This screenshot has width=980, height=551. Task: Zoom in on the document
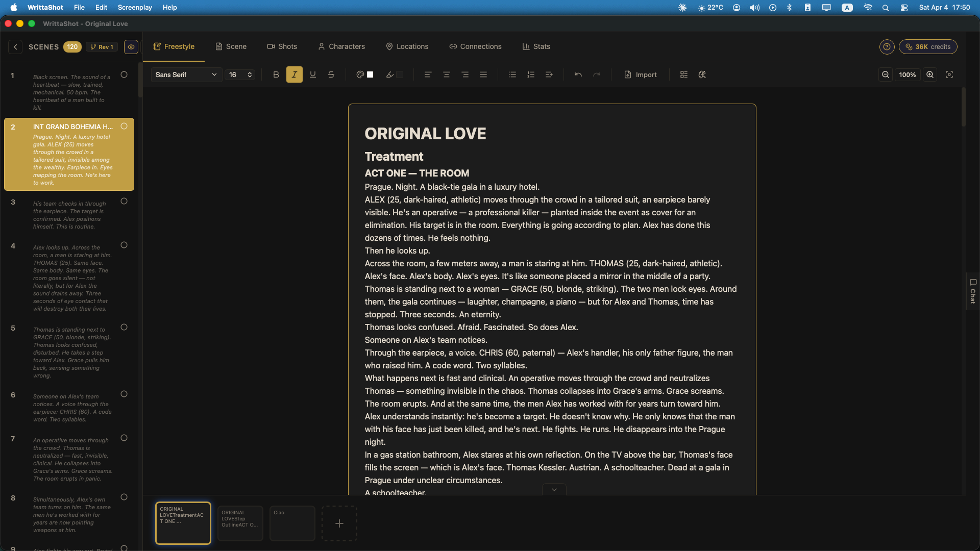tap(930, 74)
